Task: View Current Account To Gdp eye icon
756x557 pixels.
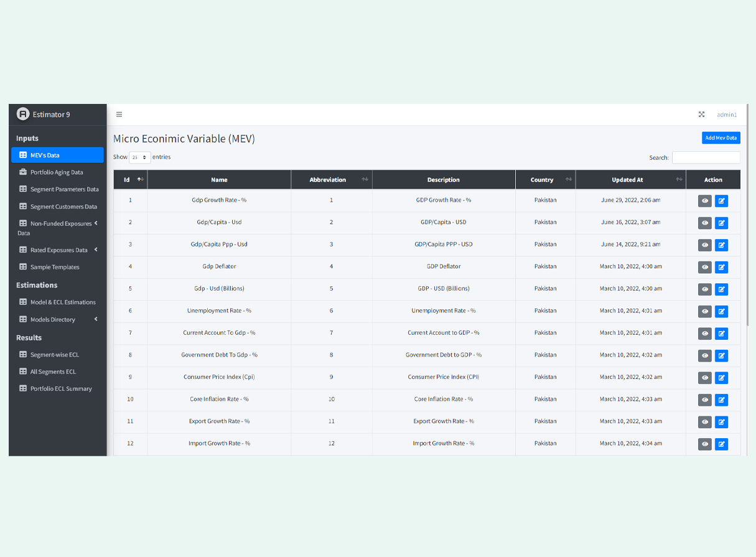Action: [704, 334]
